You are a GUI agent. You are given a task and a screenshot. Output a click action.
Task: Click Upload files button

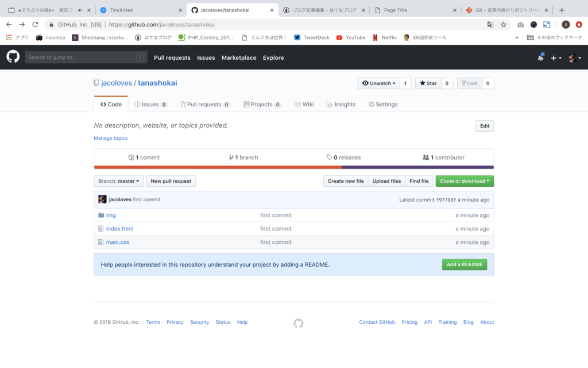tap(386, 181)
